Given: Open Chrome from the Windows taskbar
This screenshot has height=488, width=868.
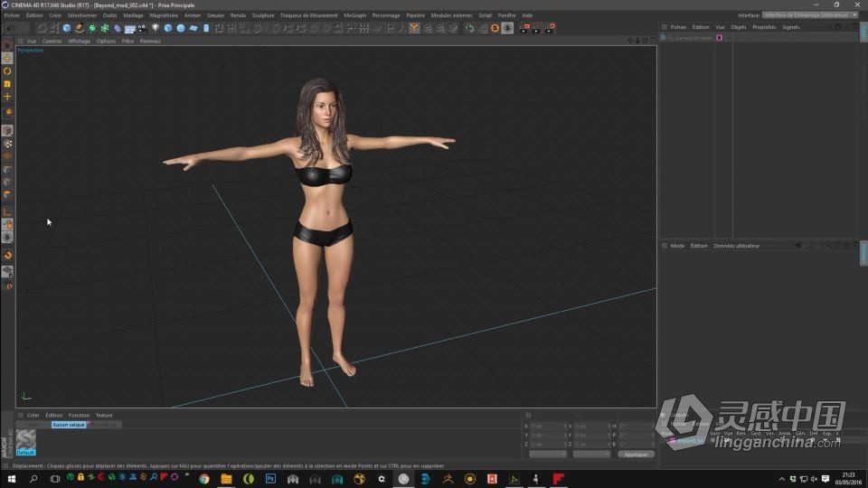Looking at the screenshot, I should point(204,479).
